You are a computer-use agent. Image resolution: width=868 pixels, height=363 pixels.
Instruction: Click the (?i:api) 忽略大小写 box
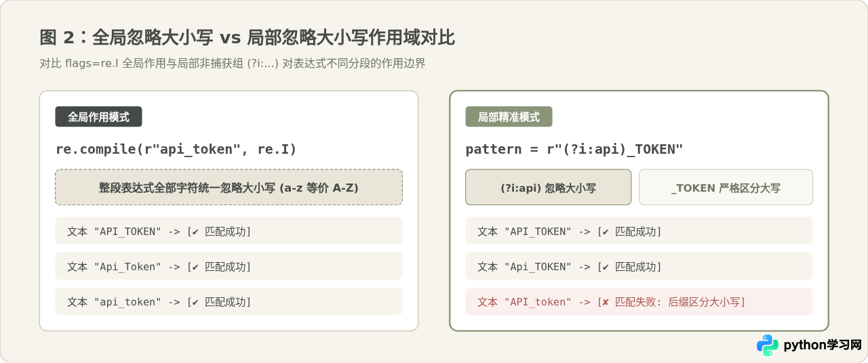point(548,187)
